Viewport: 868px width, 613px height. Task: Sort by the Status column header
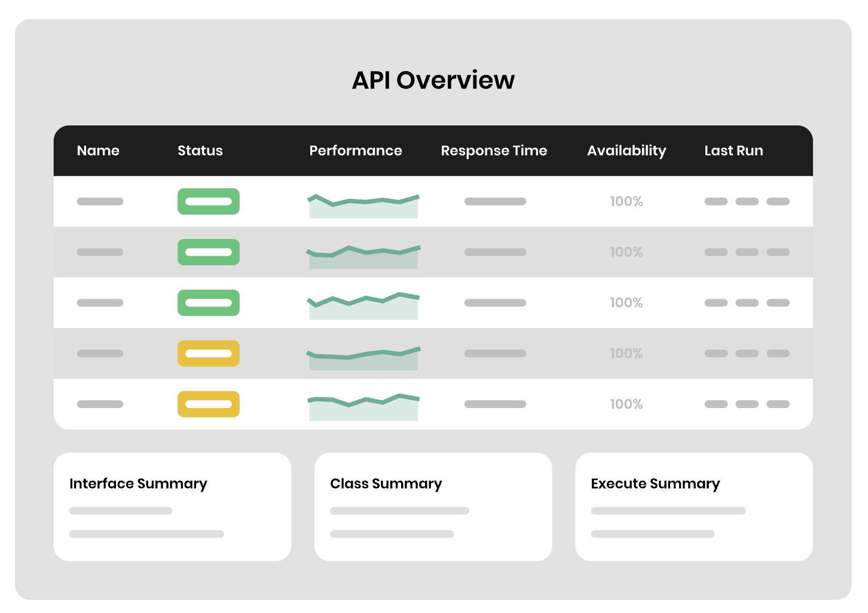[200, 151]
